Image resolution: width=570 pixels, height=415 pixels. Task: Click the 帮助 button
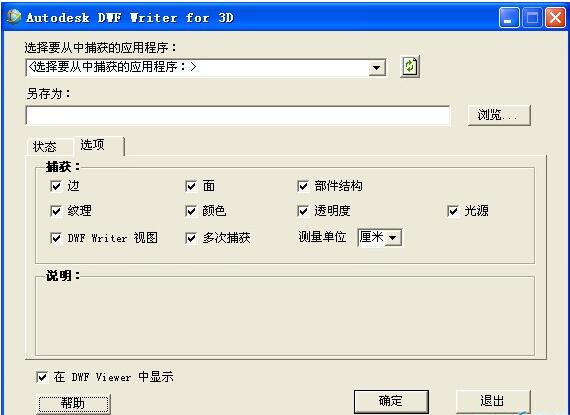[x=73, y=403]
